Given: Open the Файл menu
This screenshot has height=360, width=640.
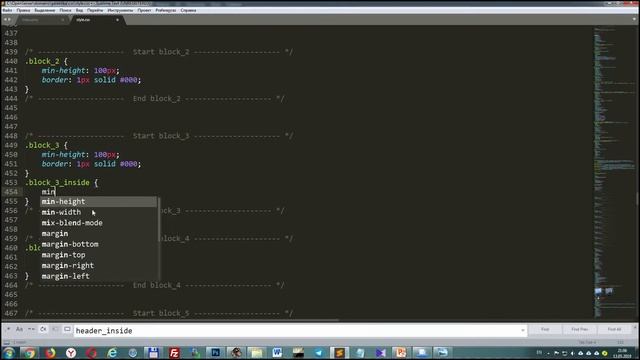Looking at the screenshot, I should click(7, 10).
